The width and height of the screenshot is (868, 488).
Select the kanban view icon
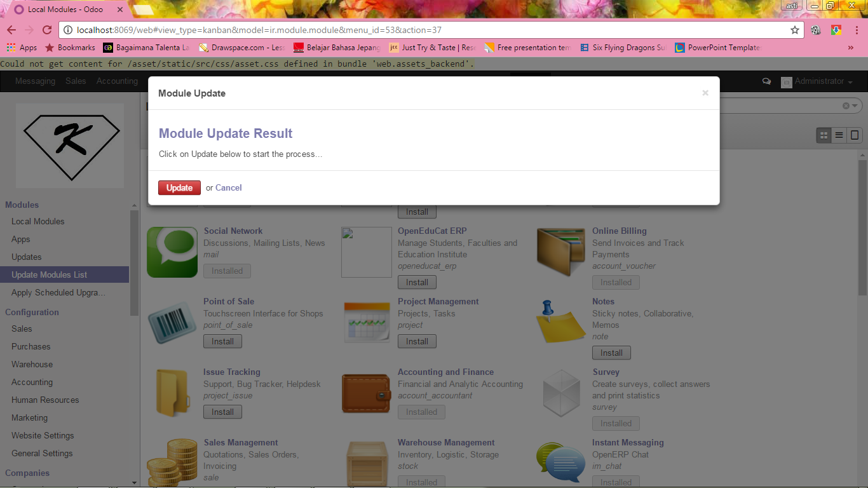(x=823, y=135)
